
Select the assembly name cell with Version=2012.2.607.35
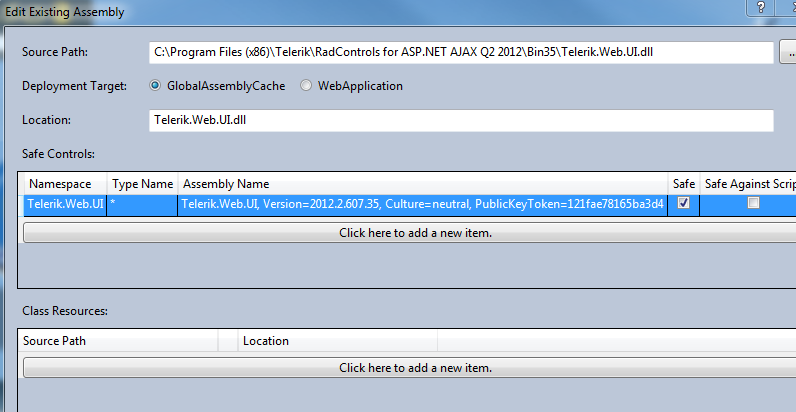point(422,204)
